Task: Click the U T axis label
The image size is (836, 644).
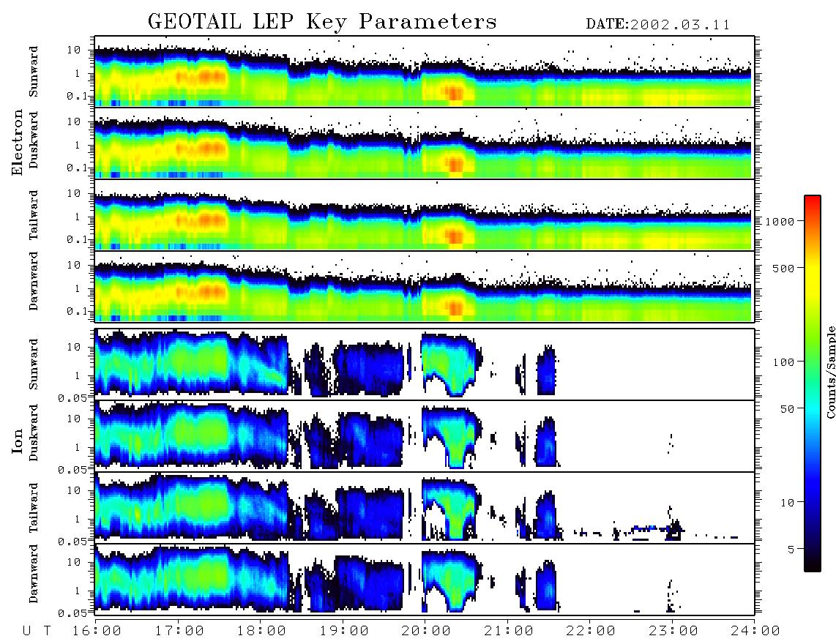Action: (x=37, y=632)
